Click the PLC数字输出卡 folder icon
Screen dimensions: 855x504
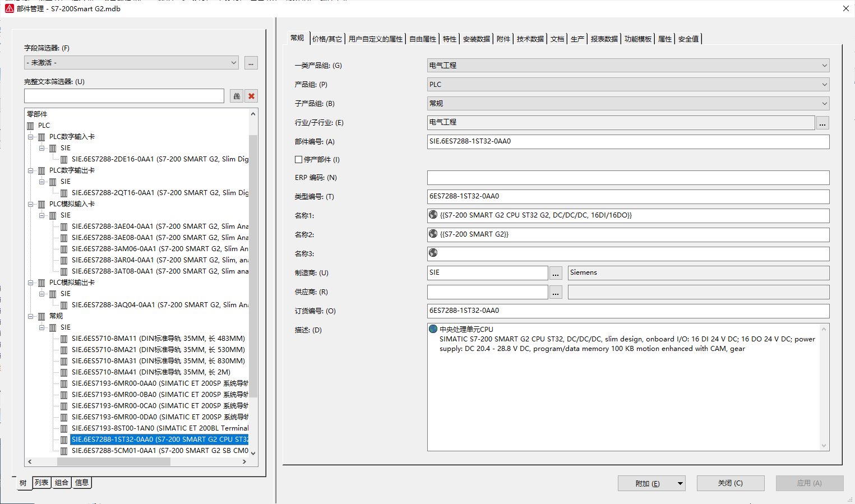point(41,170)
